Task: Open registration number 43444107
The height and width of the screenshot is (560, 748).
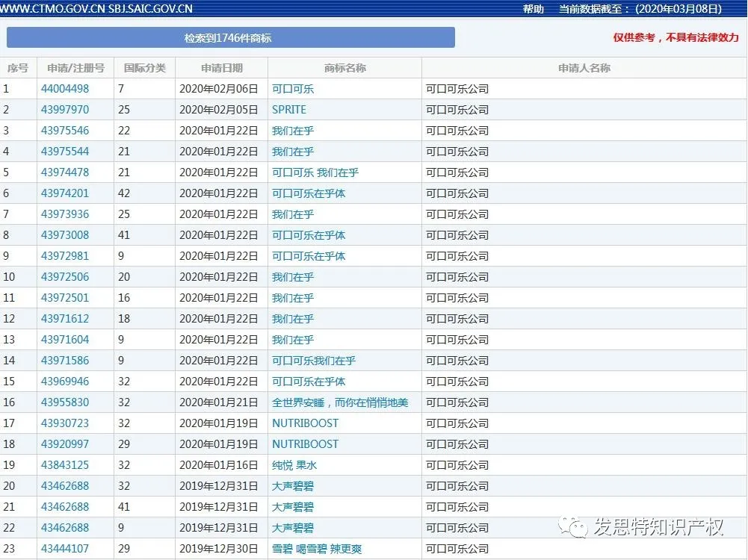Action: point(65,549)
